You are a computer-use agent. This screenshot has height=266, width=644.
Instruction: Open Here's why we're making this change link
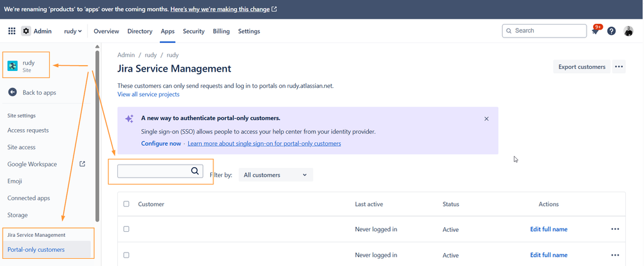[220, 9]
